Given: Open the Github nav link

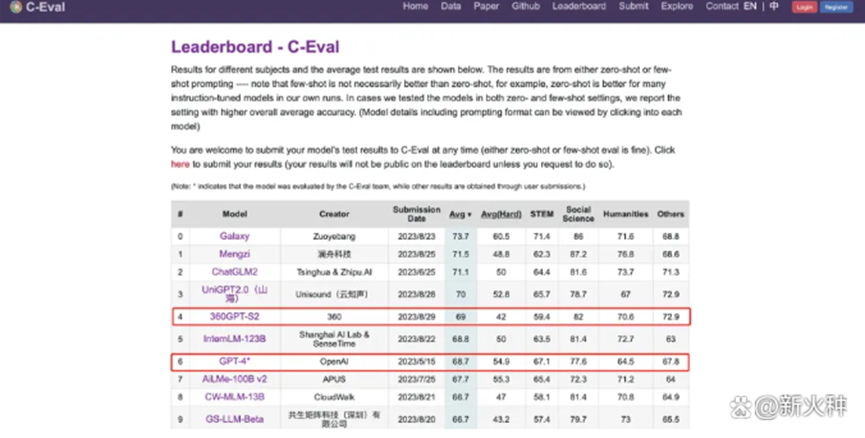Looking at the screenshot, I should tap(525, 6).
